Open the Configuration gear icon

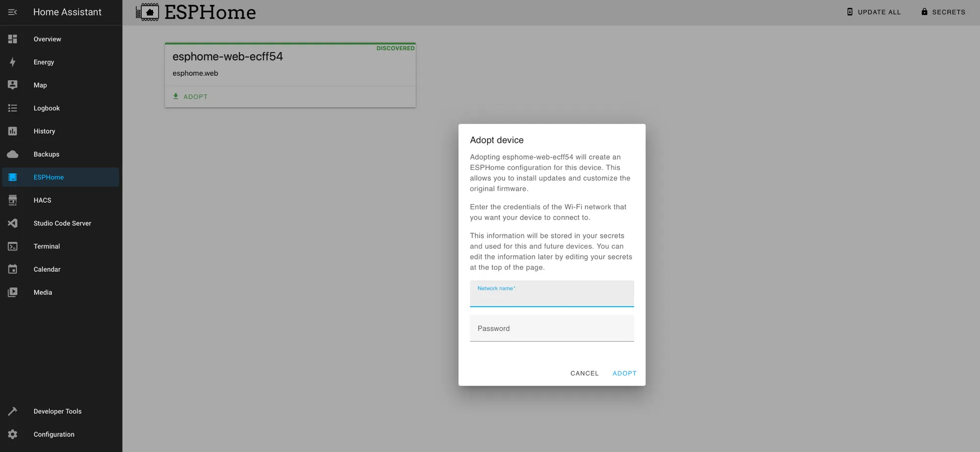13,434
